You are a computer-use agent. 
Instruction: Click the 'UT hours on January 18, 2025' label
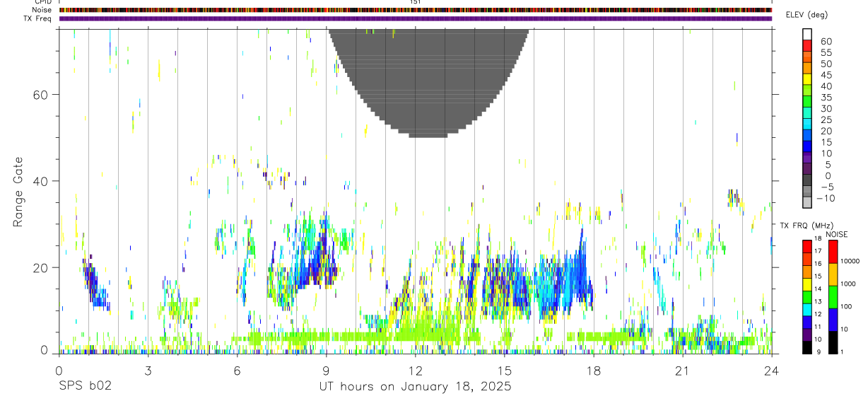(415, 387)
